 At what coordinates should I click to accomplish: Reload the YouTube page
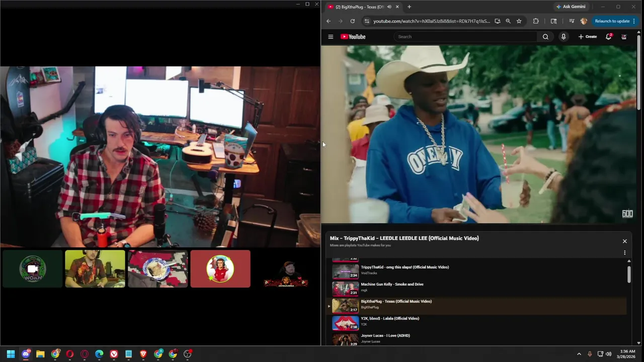click(x=353, y=21)
